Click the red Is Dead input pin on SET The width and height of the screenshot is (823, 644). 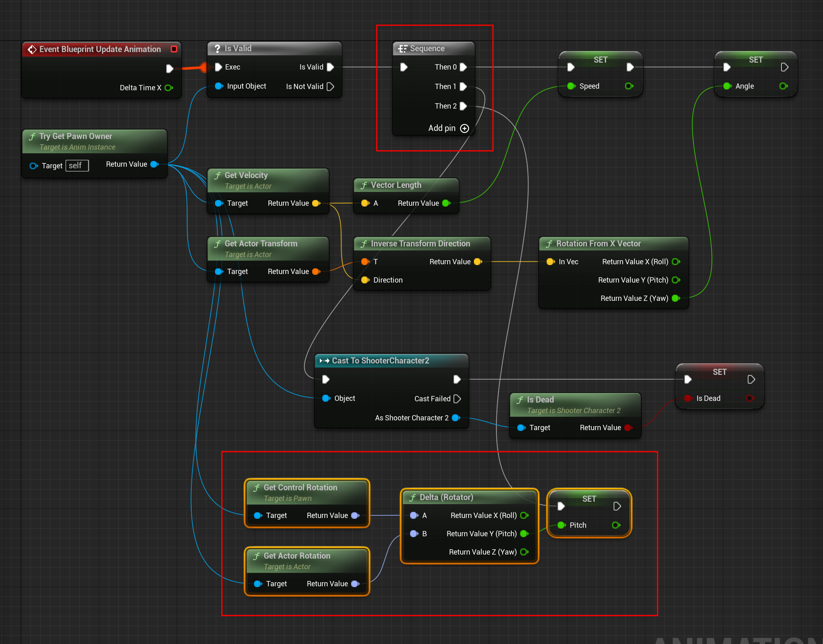(688, 398)
